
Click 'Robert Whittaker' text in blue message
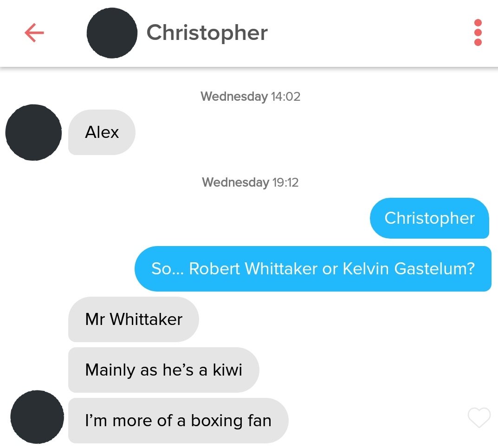pyautogui.click(x=253, y=269)
